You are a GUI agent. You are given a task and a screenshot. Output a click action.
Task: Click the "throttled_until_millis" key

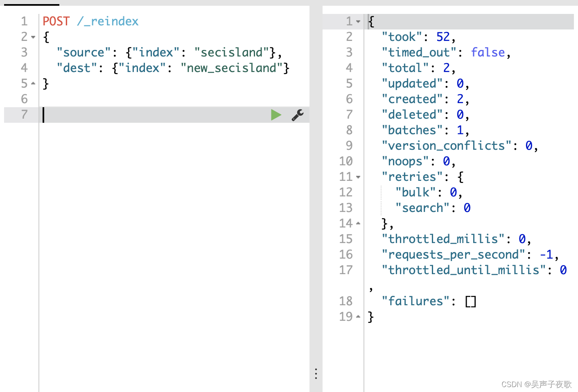click(464, 270)
